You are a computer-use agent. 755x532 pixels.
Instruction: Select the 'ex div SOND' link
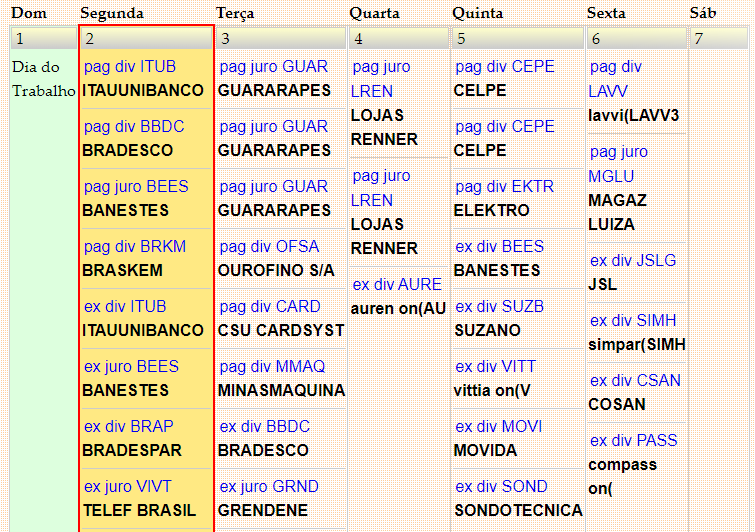pyautogui.click(x=501, y=487)
